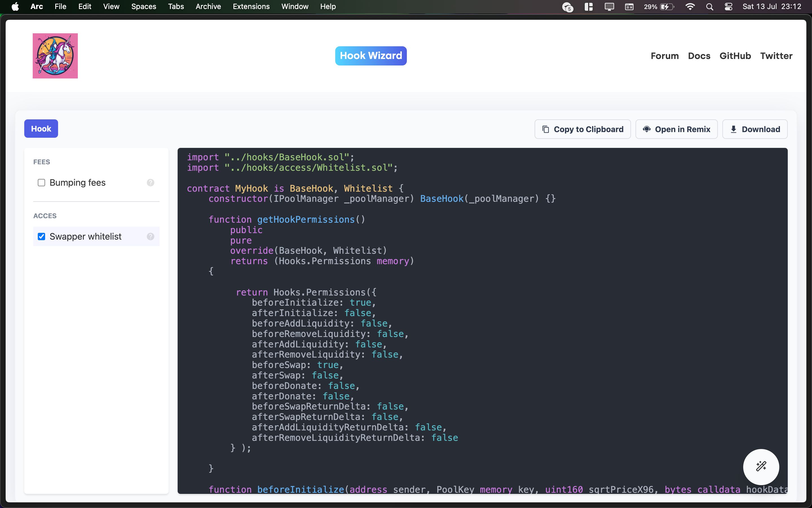Click the BaseHook.sol import line
This screenshot has width=812, height=508.
270,157
